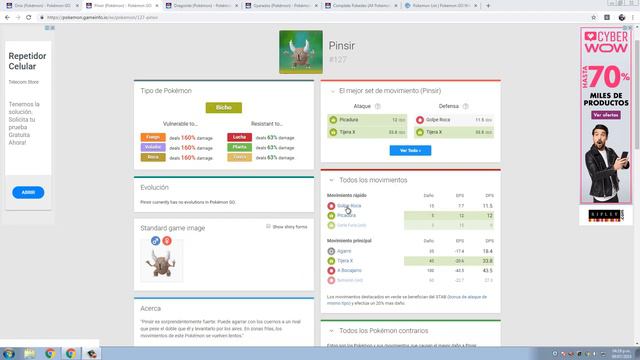Switch to the Complete Pokedex browser tab

point(361,6)
